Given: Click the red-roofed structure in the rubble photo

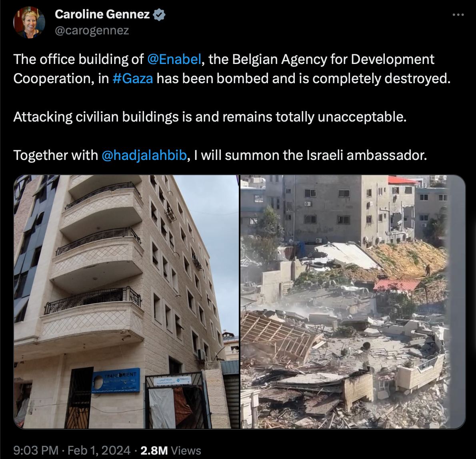Looking at the screenshot, I should (x=397, y=285).
